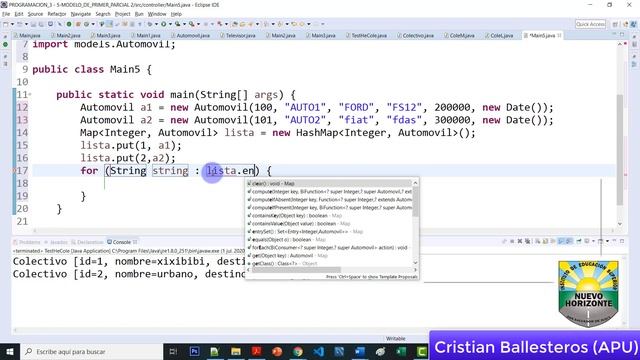Click the editor vertical scrollbar
Image resolution: width=640 pixels, height=360 pixels.
(x=620, y=149)
